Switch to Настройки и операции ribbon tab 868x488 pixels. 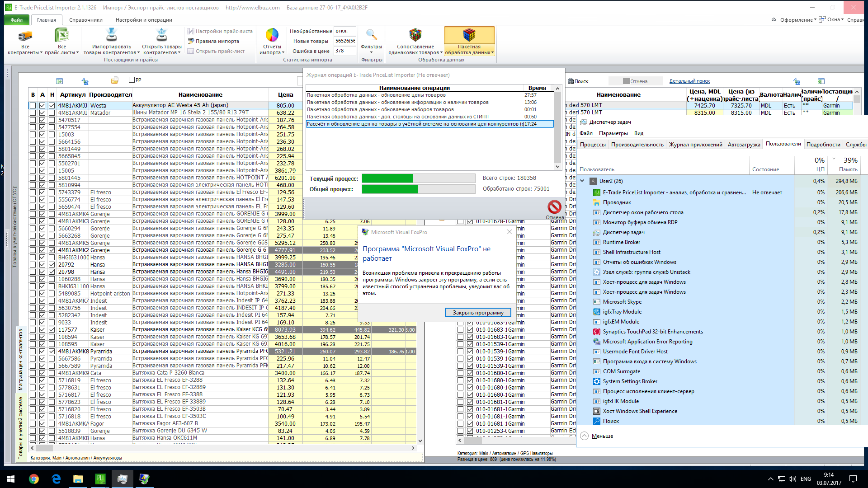tap(144, 20)
